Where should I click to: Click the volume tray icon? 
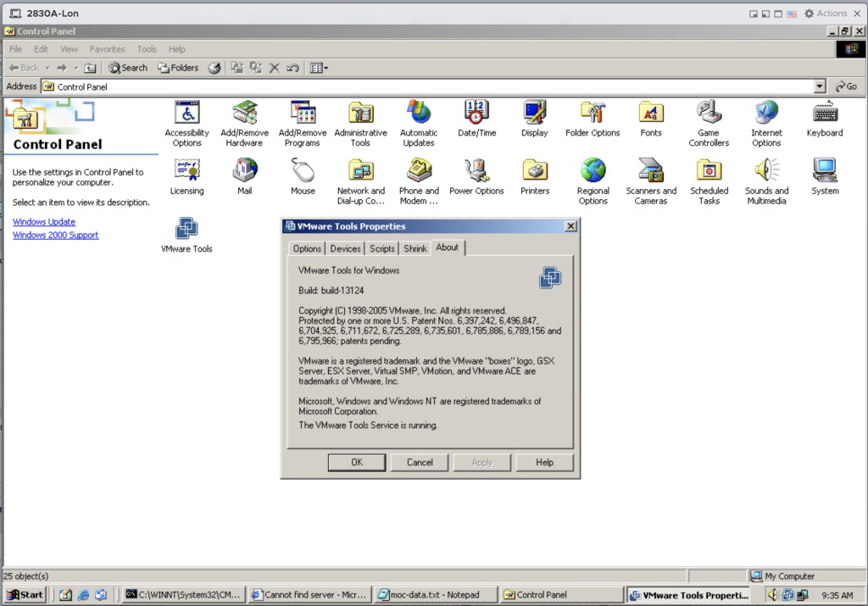pyautogui.click(x=773, y=595)
